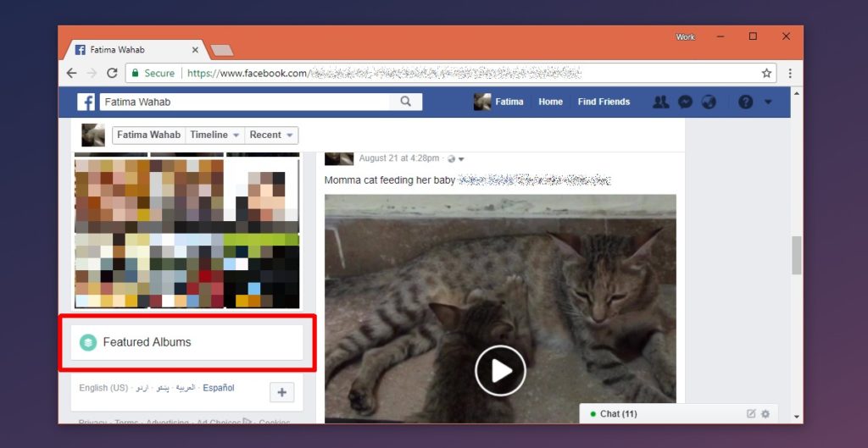Bookmark the page with the star icon
Image resolution: width=868 pixels, height=448 pixels.
click(x=766, y=73)
